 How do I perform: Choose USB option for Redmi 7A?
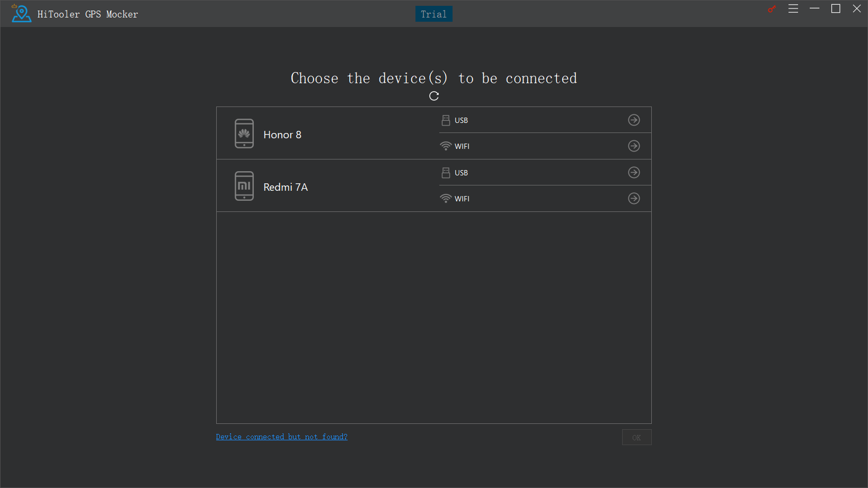pyautogui.click(x=460, y=173)
